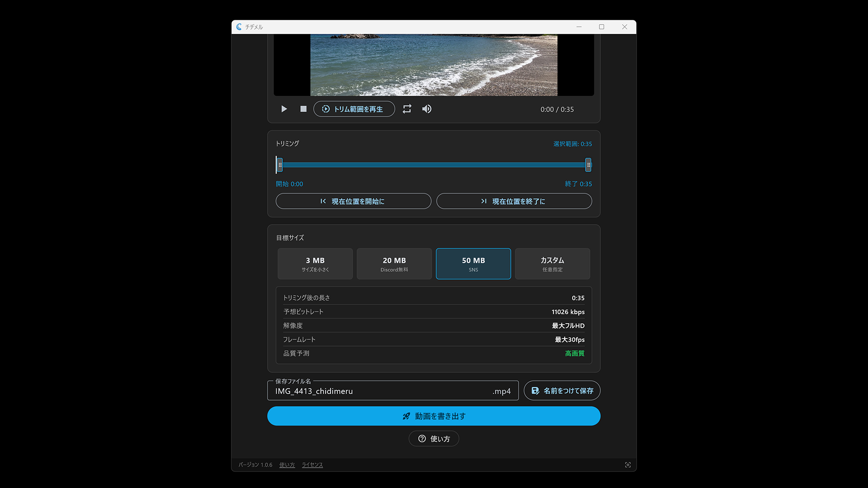This screenshot has width=868, height=488.
Task: Click the 11026 kbps bitrate value
Action: click(x=568, y=312)
